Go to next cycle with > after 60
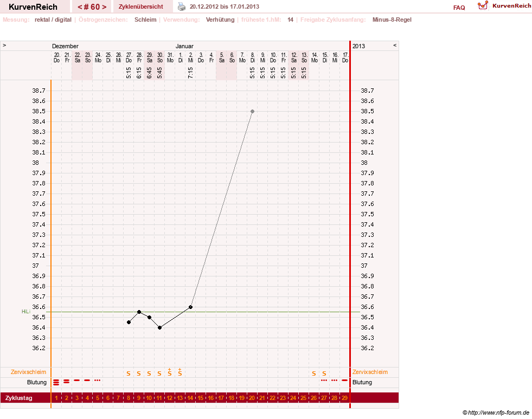532x419 pixels. click(x=104, y=7)
